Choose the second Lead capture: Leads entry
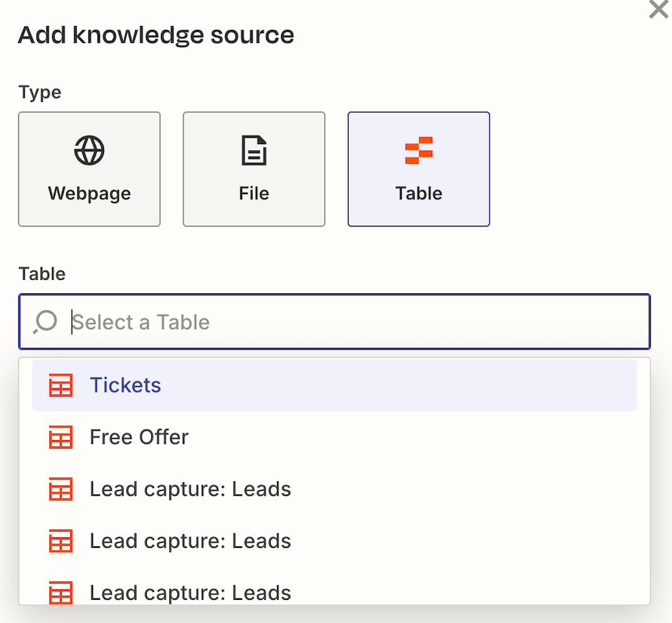The height and width of the screenshot is (623, 672). pos(190,541)
